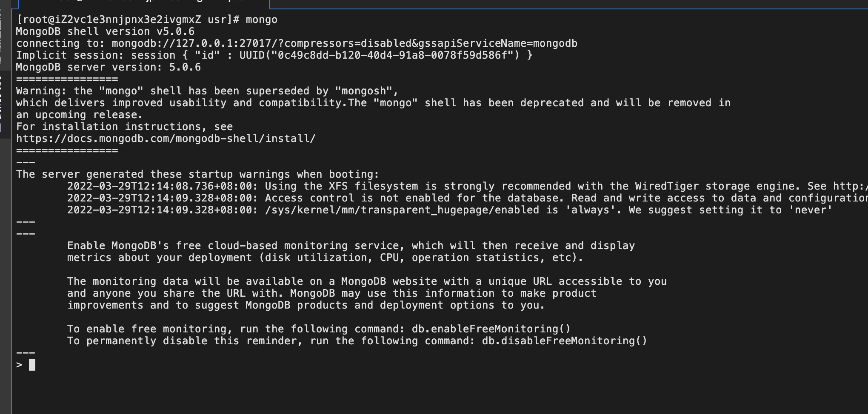Click the db.enableFreeMonitoring() command text
This screenshot has height=414, width=868.
[x=491, y=329]
